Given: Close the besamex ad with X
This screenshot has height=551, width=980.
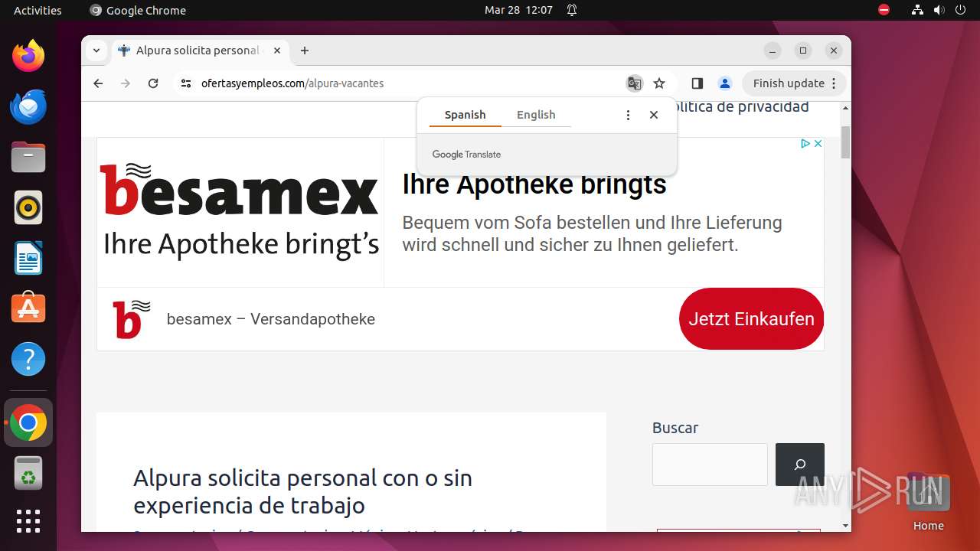Looking at the screenshot, I should pos(818,144).
